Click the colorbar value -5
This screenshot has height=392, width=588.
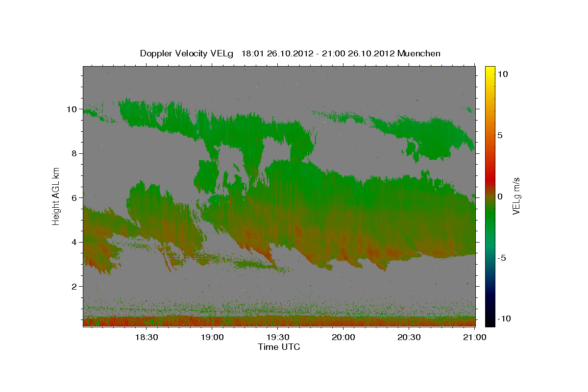pyautogui.click(x=502, y=258)
